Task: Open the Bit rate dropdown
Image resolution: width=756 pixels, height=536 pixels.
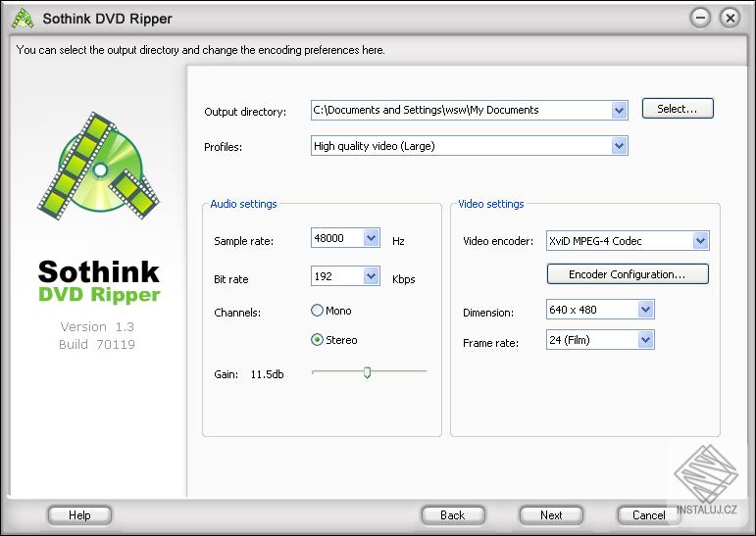Action: (x=371, y=276)
